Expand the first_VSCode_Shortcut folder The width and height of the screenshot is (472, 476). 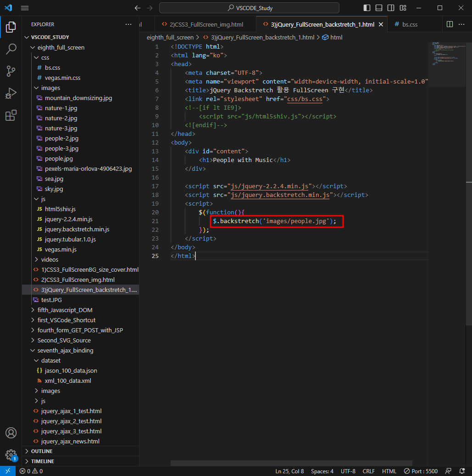pos(81,320)
